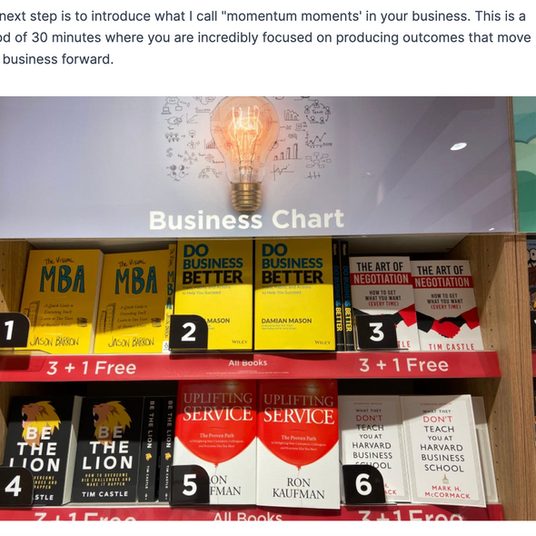Click the 'Do Business Better' book spines
The image size is (536, 536).
pyautogui.click(x=343, y=295)
